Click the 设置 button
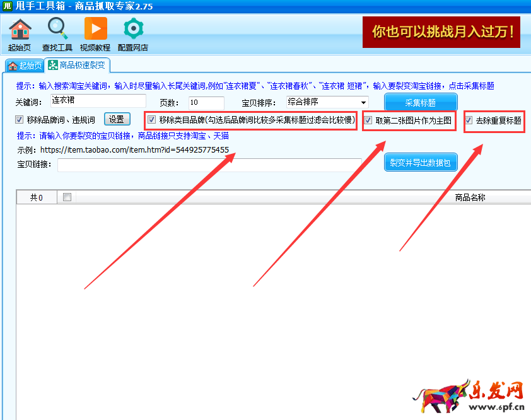The image size is (531, 420). point(116,119)
